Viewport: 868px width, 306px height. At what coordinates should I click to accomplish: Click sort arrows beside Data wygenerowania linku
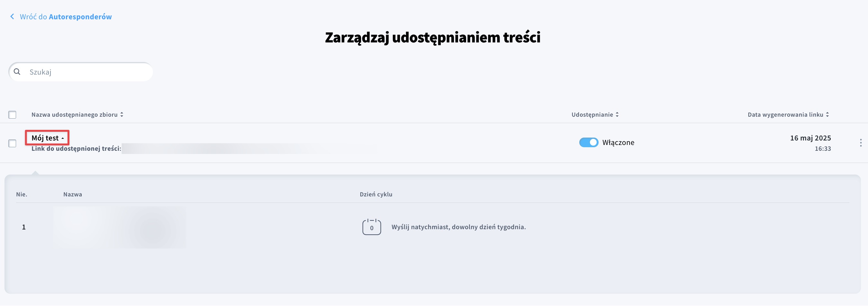(827, 114)
